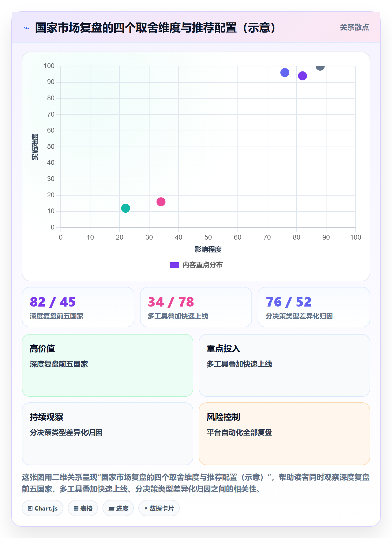Open the 82 / 45 stat card
The height and width of the screenshot is (538, 392).
[78, 307]
